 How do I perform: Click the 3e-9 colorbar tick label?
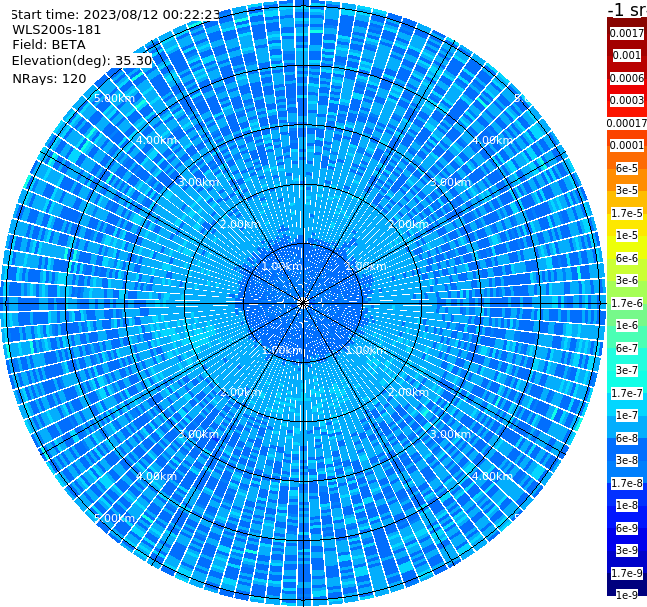[627, 550]
